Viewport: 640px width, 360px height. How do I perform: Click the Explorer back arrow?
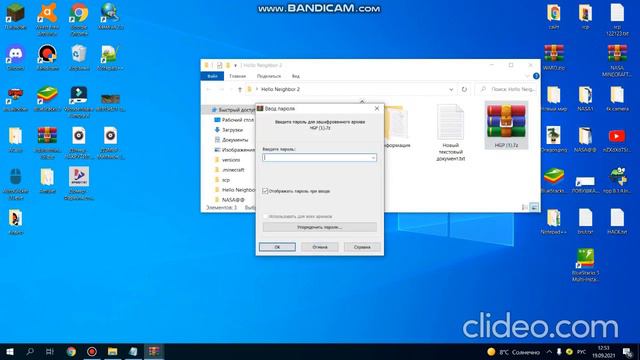[209, 89]
